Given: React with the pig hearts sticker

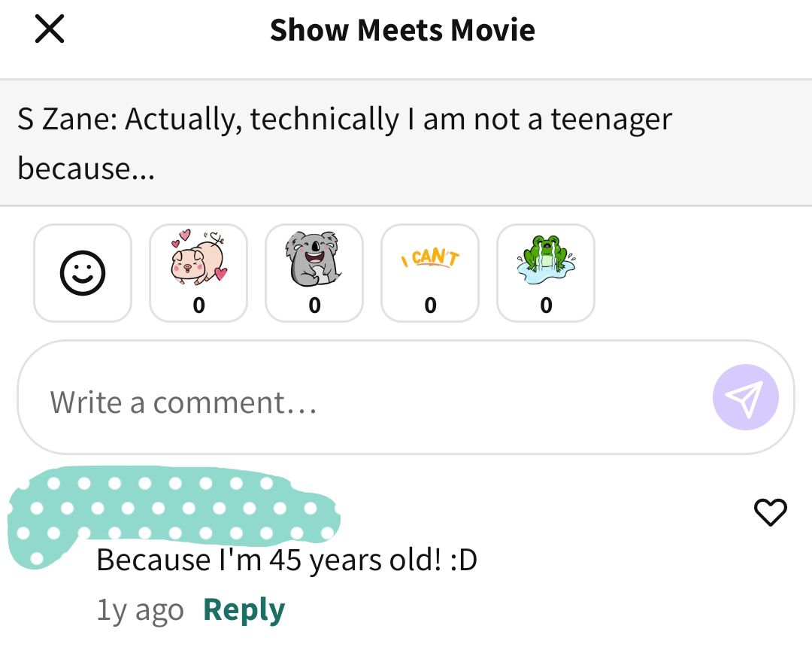Looking at the screenshot, I should (x=198, y=273).
